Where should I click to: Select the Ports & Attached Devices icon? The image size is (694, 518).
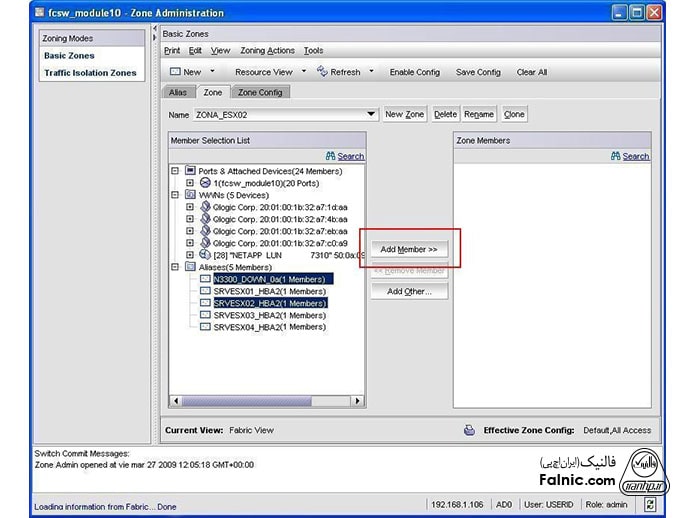(x=190, y=171)
